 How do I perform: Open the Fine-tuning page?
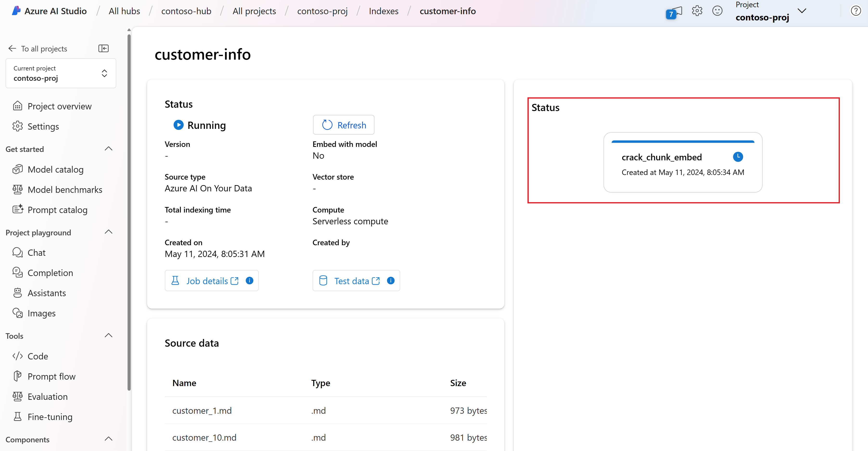coord(50,417)
